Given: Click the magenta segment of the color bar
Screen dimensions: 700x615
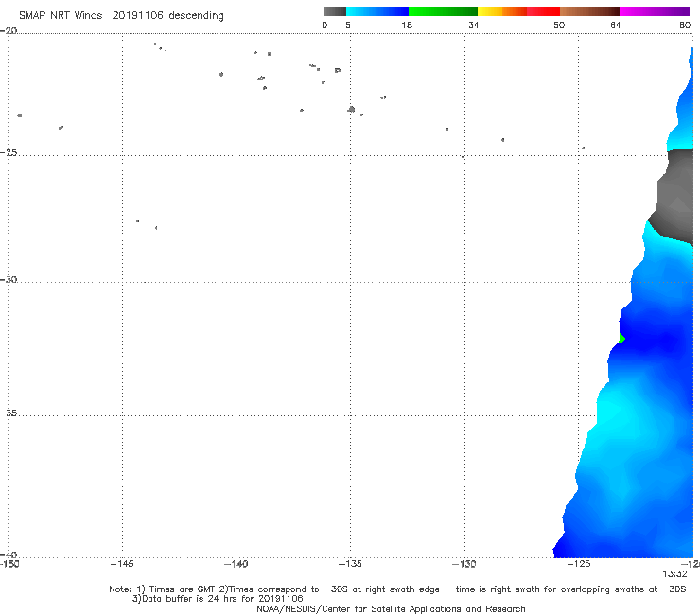Looking at the screenshot, I should pos(655,11).
